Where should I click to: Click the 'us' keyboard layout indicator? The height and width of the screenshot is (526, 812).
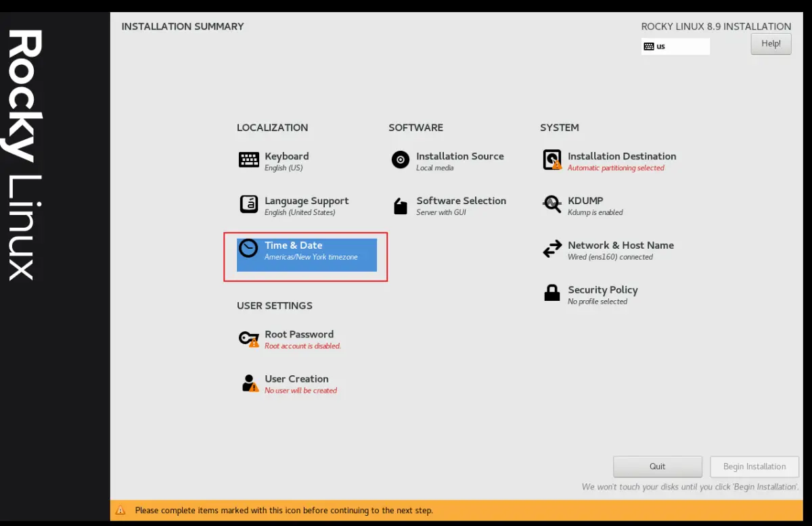pyautogui.click(x=675, y=47)
